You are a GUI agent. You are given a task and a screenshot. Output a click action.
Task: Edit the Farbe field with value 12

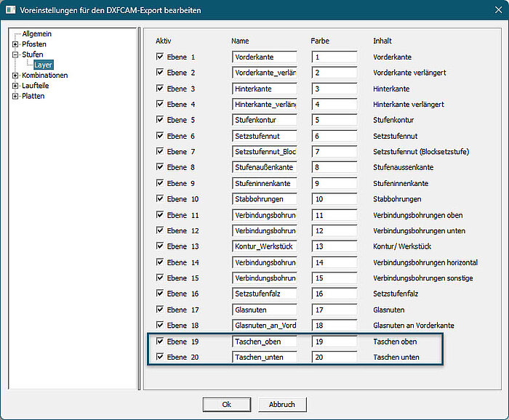(334, 231)
